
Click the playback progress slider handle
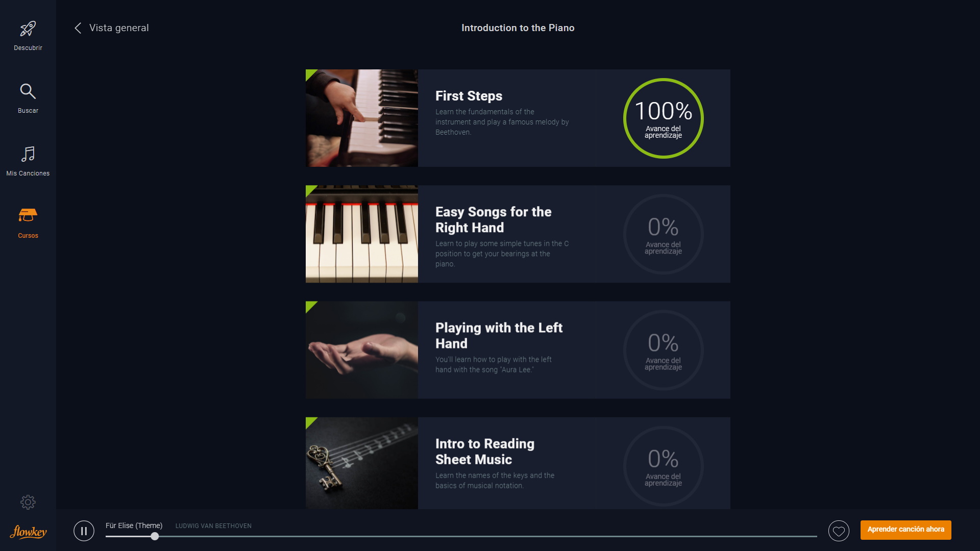coord(155,536)
